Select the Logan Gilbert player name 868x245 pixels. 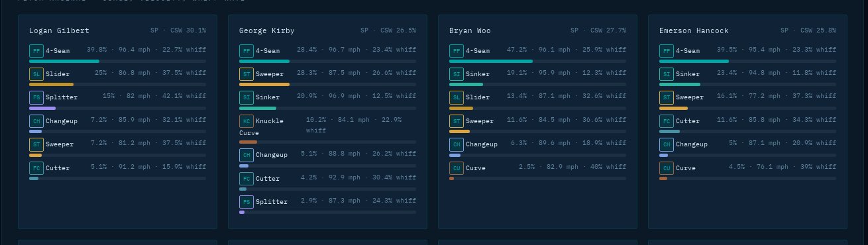(59, 30)
